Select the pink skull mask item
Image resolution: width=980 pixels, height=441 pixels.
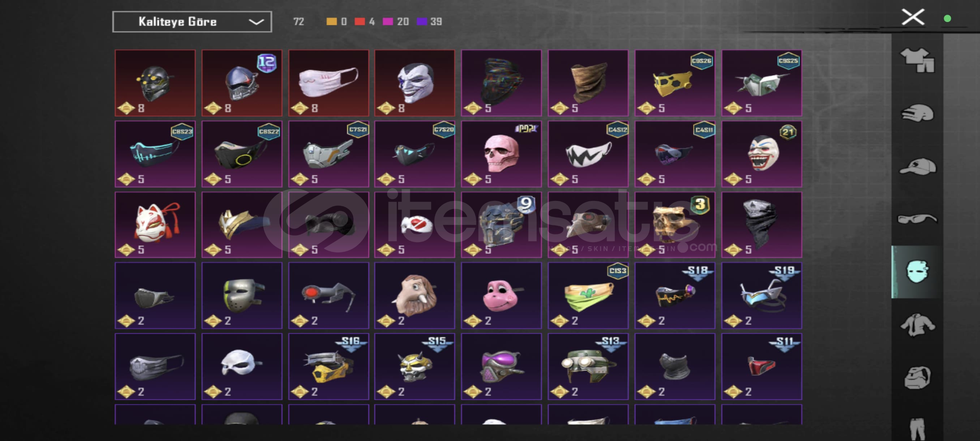(x=501, y=154)
